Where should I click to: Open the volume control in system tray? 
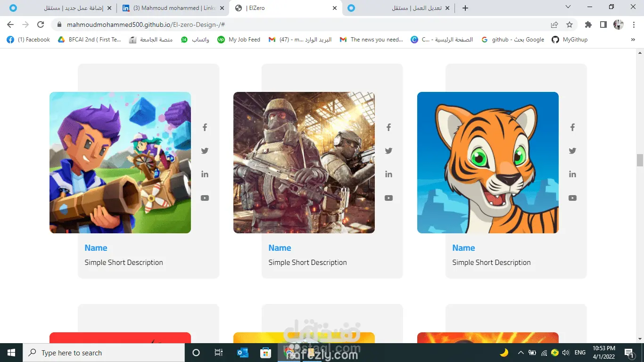tap(565, 353)
